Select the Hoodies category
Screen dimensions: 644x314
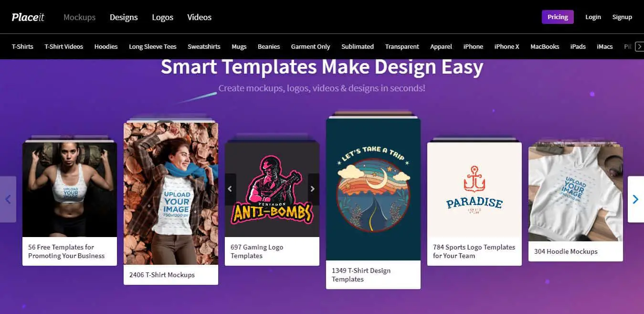106,46
